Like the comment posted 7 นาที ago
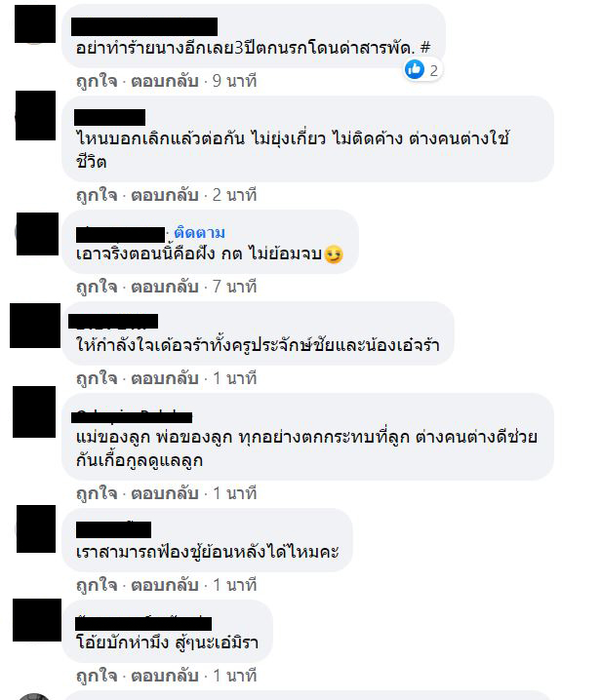This screenshot has height=700, width=601. pyautogui.click(x=97, y=287)
